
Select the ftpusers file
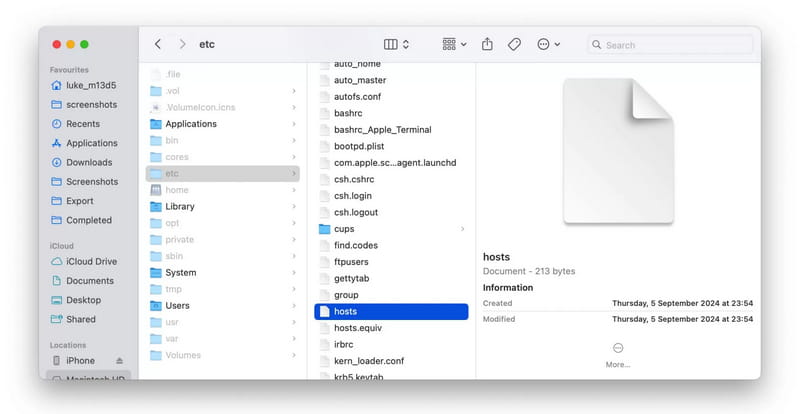[x=391, y=262]
